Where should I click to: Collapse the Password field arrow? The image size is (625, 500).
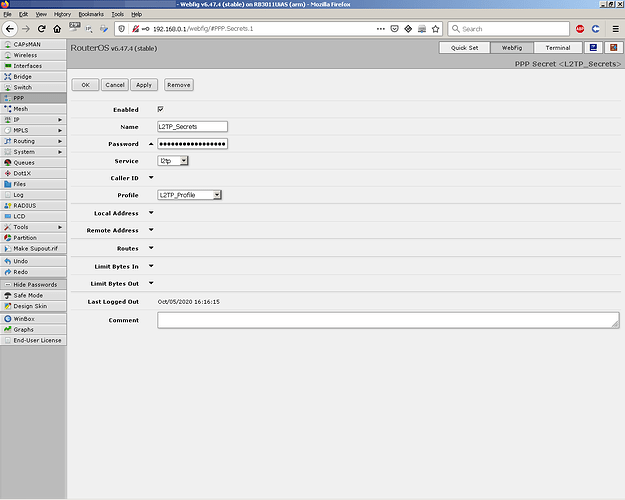[151, 144]
